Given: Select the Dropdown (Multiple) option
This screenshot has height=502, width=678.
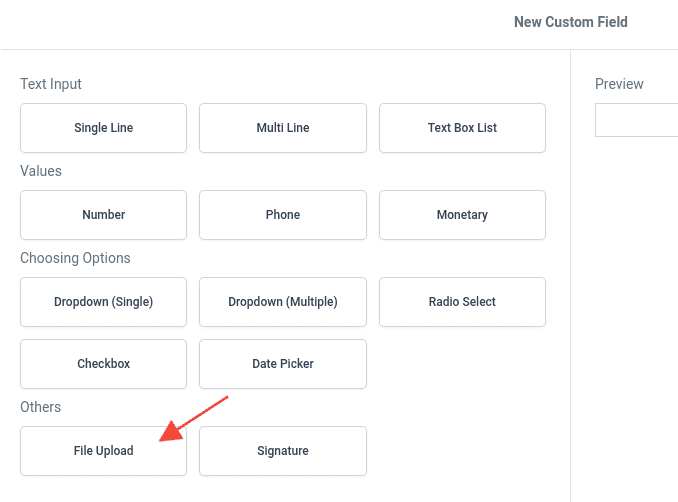Looking at the screenshot, I should click(x=283, y=302).
